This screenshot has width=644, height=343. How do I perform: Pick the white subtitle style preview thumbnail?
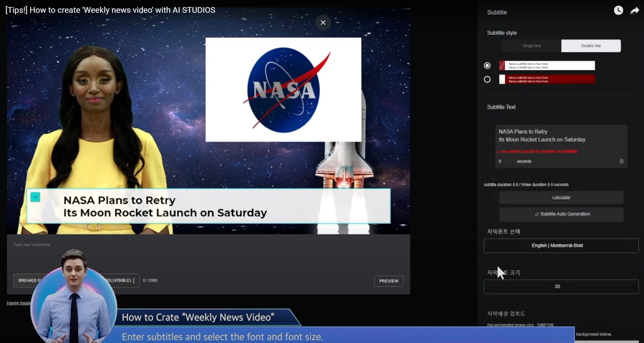click(547, 66)
